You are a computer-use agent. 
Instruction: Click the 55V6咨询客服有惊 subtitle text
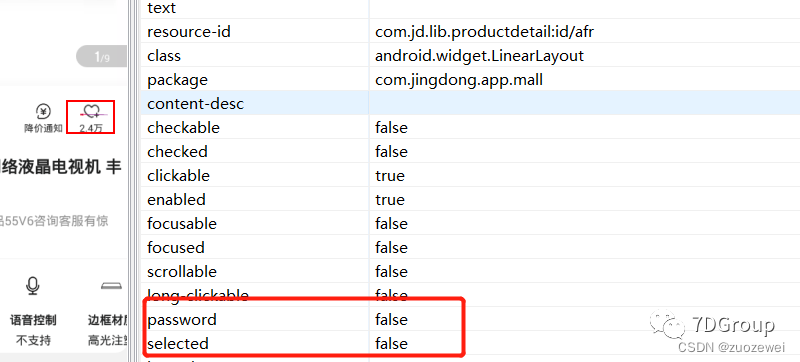(x=54, y=221)
